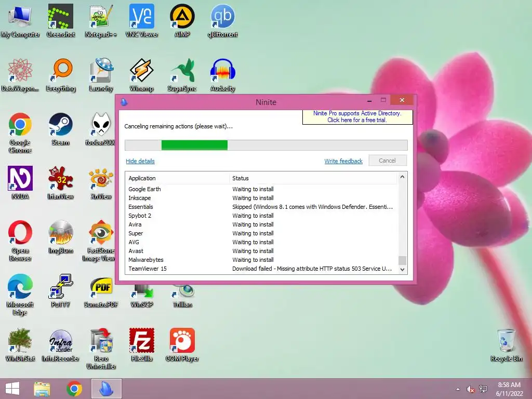
Task: Select the Google Chrome desktop icon
Action: pyautogui.click(x=20, y=132)
